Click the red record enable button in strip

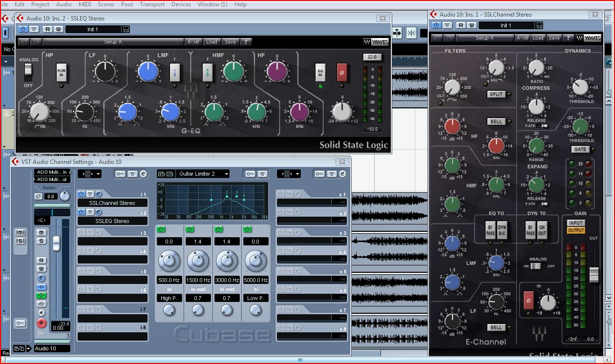click(x=42, y=323)
